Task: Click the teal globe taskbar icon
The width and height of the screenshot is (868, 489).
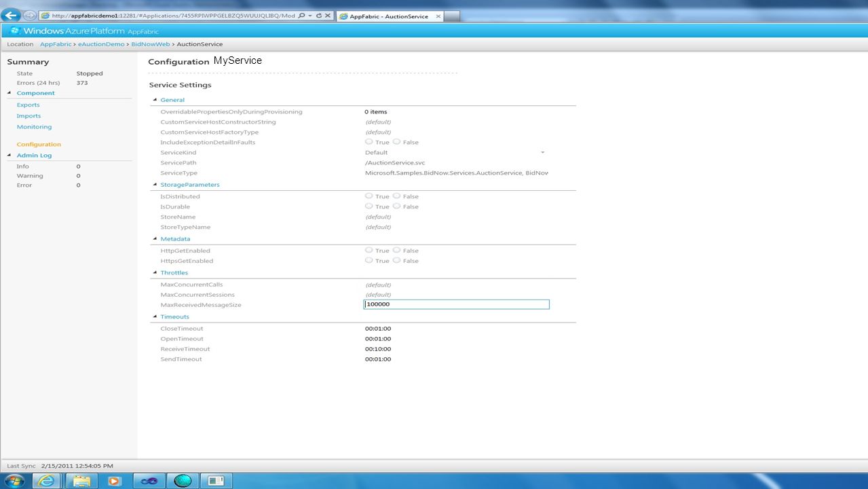Action: click(183, 481)
